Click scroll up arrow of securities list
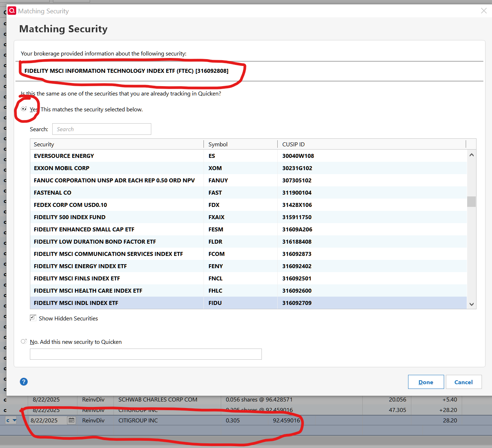This screenshot has height=448, width=492. click(471, 155)
